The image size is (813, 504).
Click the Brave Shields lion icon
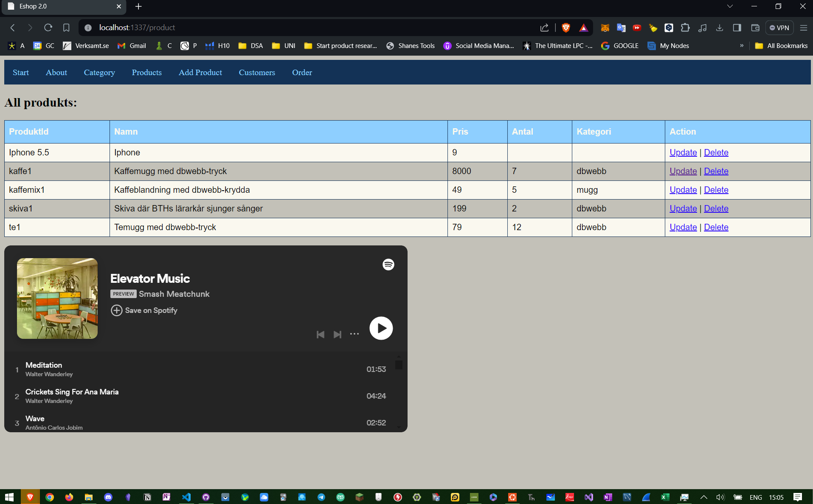tap(565, 28)
